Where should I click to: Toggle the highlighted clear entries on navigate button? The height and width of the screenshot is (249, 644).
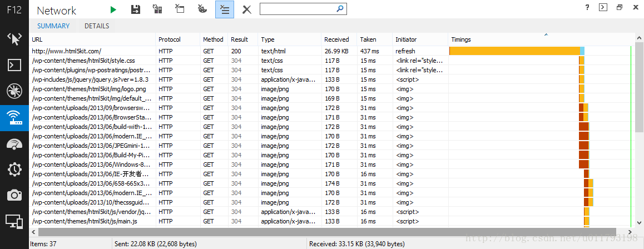(x=225, y=9)
